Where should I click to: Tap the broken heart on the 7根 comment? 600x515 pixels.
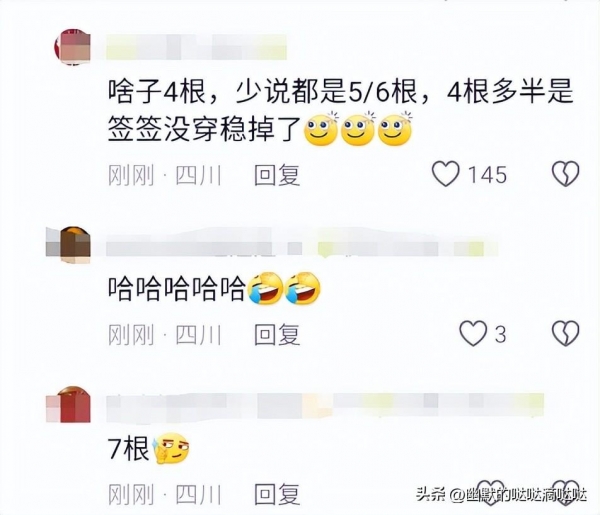(x=566, y=492)
